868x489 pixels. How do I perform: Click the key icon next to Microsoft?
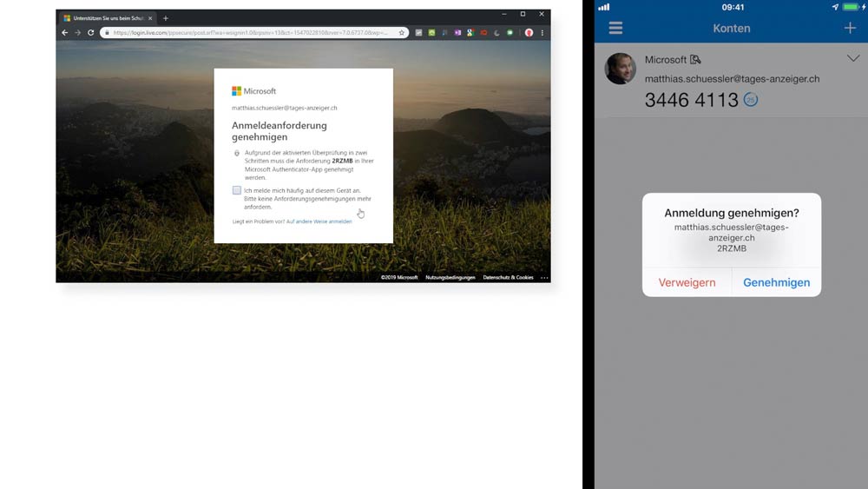696,59
